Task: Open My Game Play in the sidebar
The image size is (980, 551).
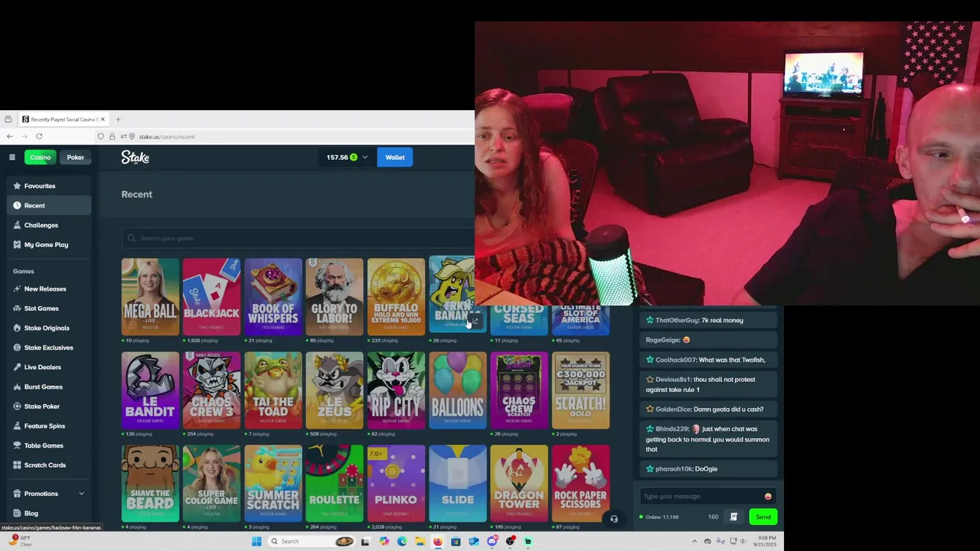Action: [46, 245]
